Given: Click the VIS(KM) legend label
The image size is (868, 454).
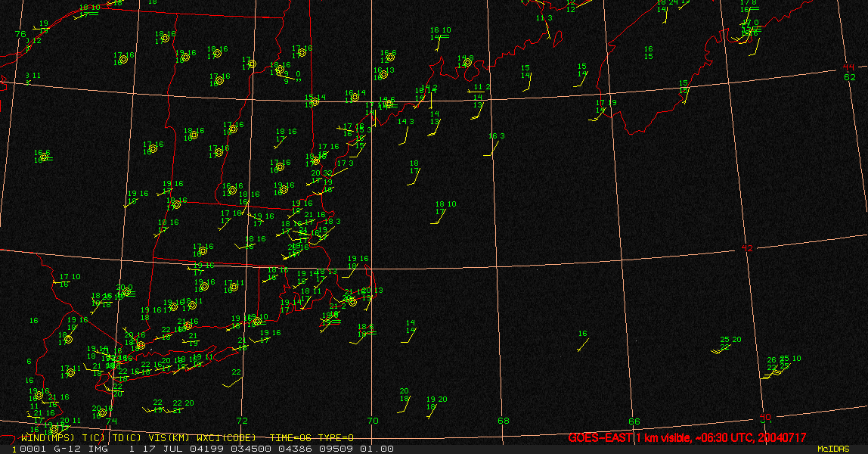Looking at the screenshot, I should pos(169,438).
